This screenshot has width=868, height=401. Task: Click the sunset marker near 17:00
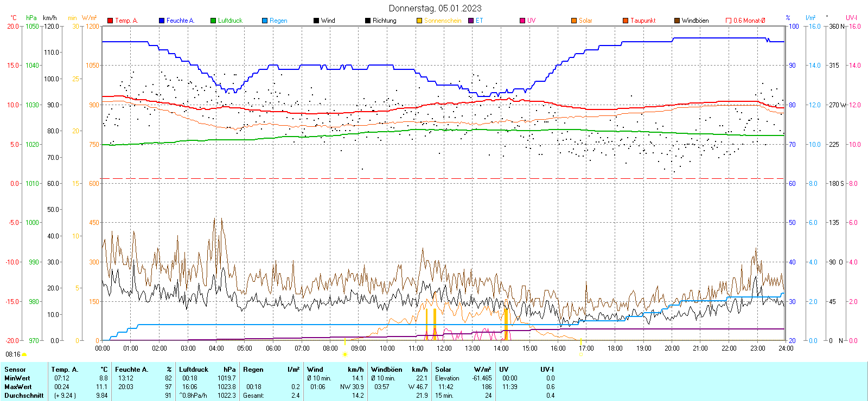tap(580, 354)
